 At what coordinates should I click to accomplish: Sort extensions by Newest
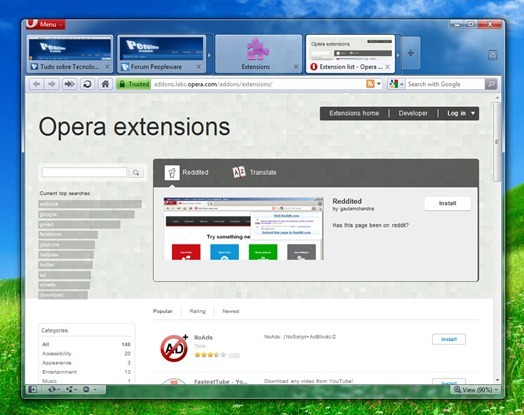tap(231, 311)
